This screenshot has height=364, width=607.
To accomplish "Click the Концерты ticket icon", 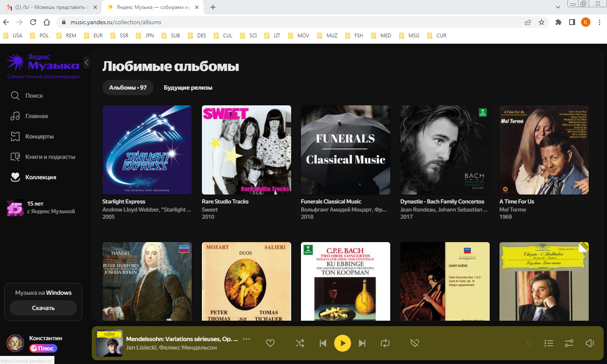I will tap(15, 136).
